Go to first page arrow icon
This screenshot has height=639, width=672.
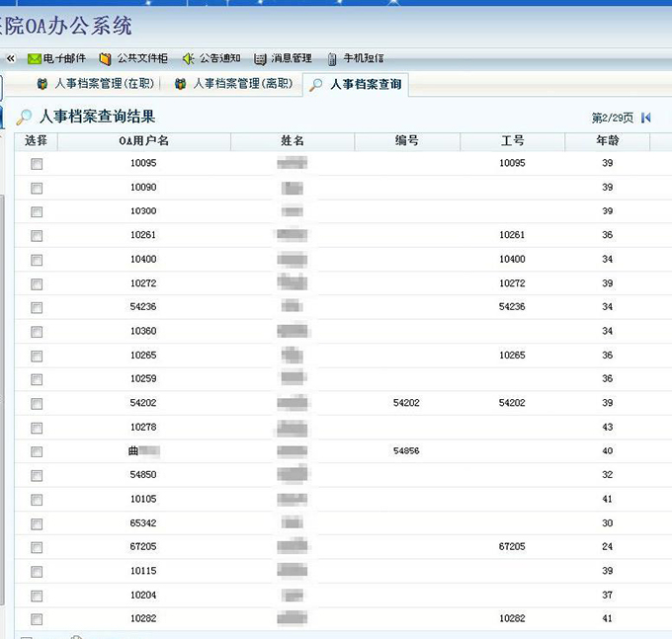click(646, 118)
